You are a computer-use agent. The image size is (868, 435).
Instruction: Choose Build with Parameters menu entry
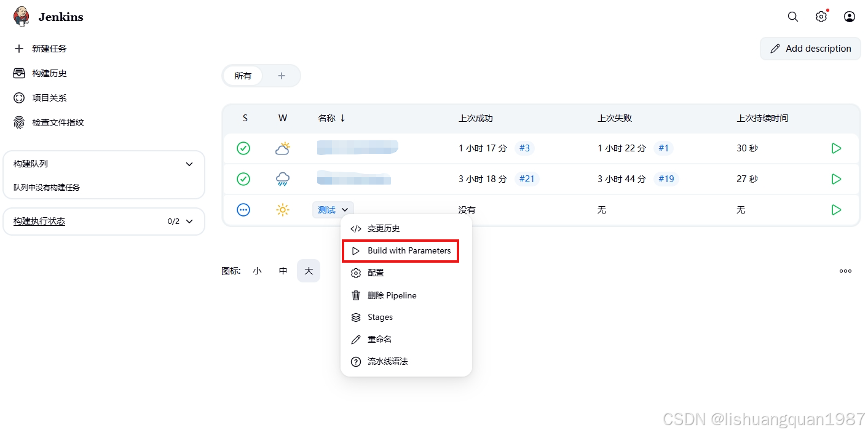(x=406, y=251)
